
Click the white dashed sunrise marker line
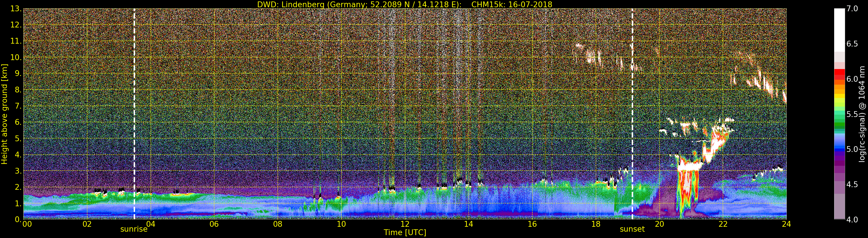(x=134, y=114)
